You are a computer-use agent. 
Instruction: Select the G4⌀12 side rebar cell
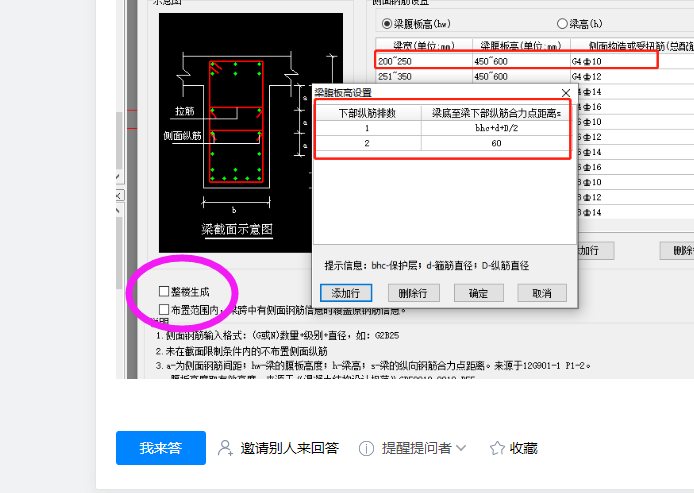tap(632, 76)
